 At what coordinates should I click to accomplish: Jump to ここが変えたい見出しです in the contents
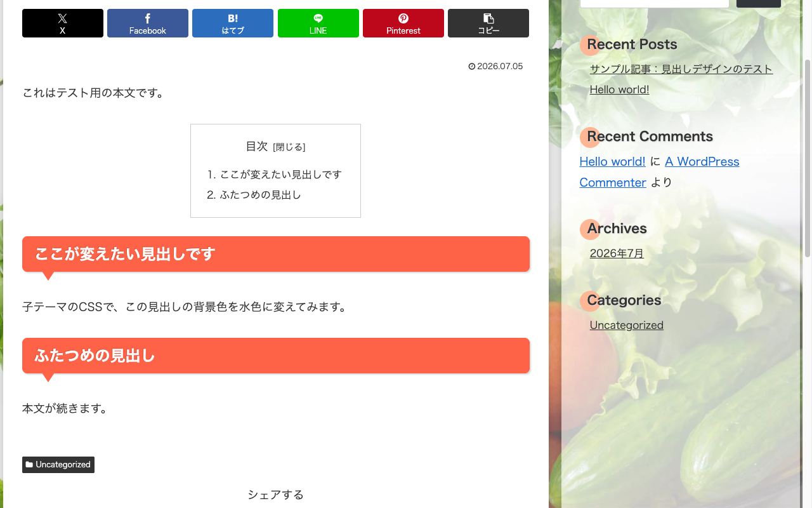281,175
